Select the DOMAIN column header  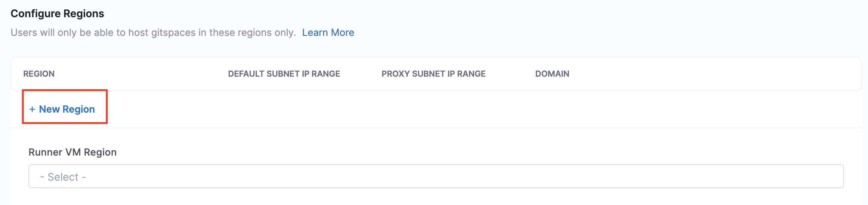pos(552,74)
